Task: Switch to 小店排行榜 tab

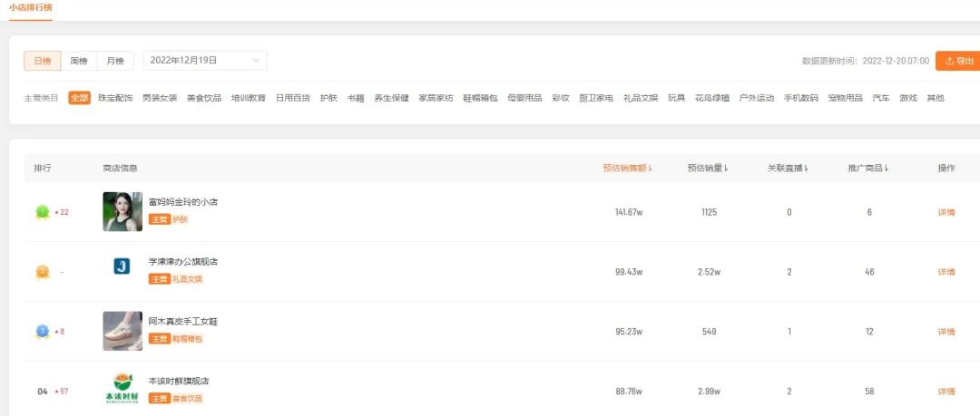Action: pos(31,7)
